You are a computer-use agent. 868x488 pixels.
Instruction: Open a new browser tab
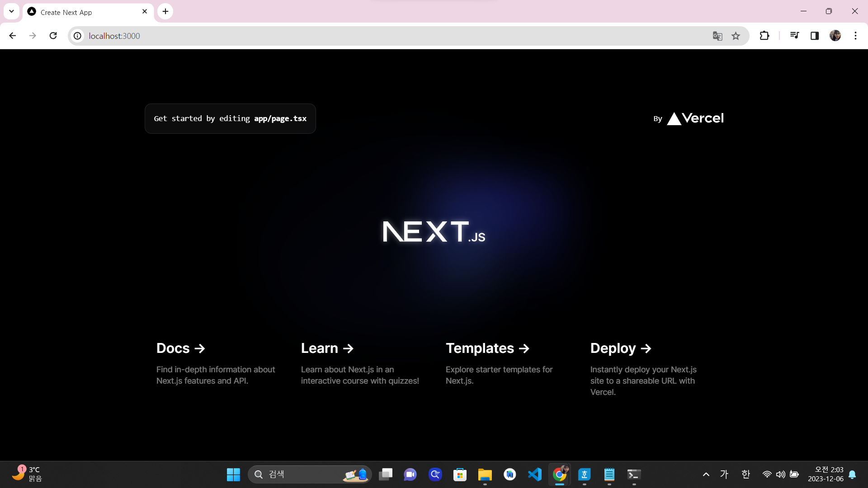[165, 12]
